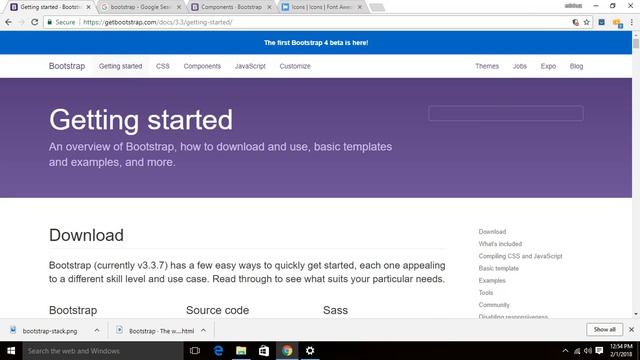Launch Microsoft Edge from taskbar

point(218,351)
